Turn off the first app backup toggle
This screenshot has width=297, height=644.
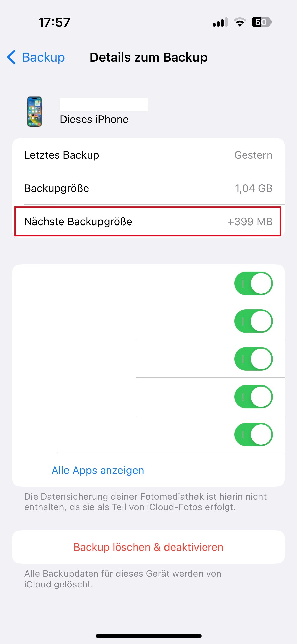(253, 283)
